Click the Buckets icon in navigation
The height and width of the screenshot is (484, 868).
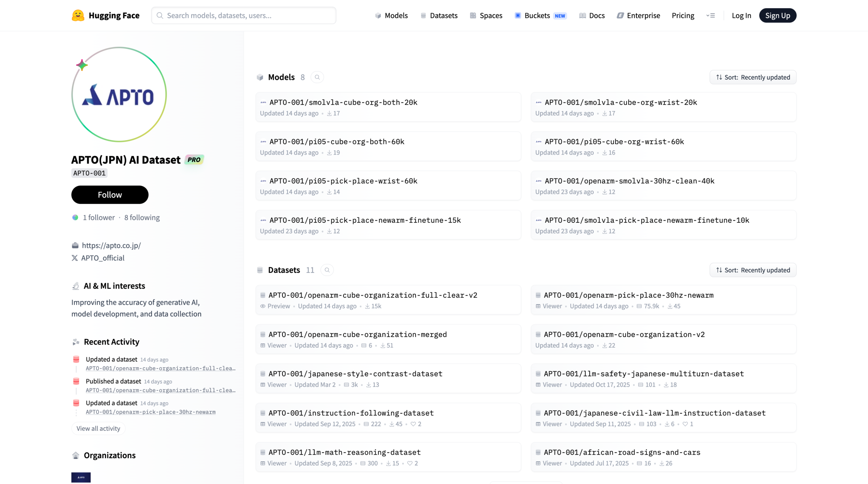click(x=518, y=16)
